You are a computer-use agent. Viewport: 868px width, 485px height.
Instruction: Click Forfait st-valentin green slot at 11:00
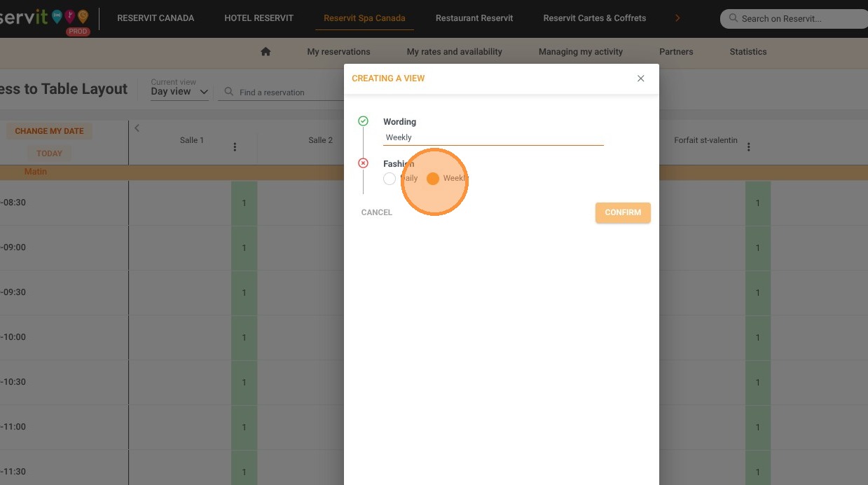pos(757,428)
